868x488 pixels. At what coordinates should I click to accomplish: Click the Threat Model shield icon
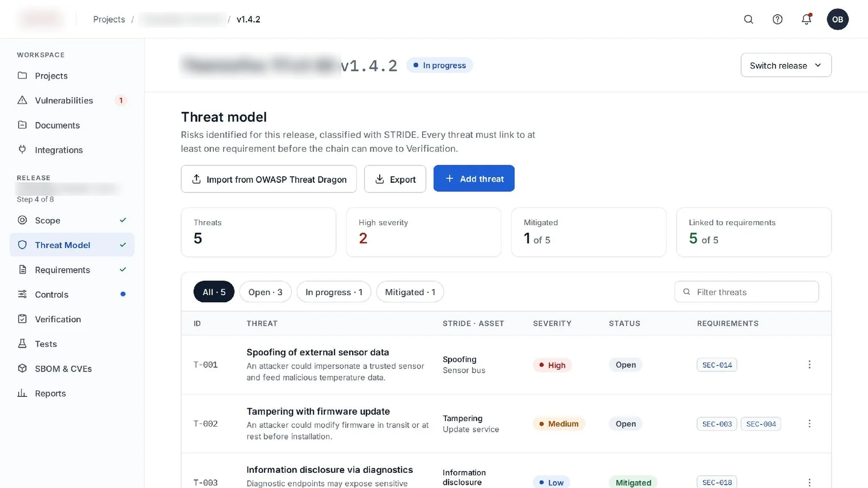(22, 245)
